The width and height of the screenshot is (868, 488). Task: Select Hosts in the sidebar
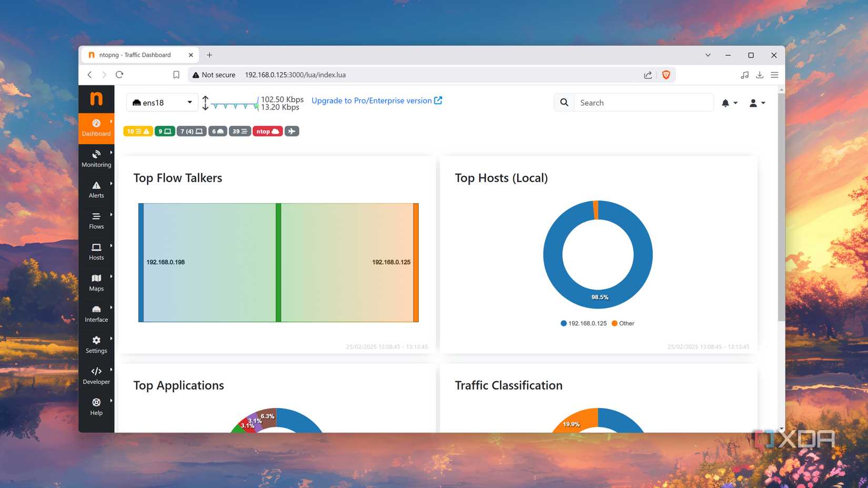point(96,252)
